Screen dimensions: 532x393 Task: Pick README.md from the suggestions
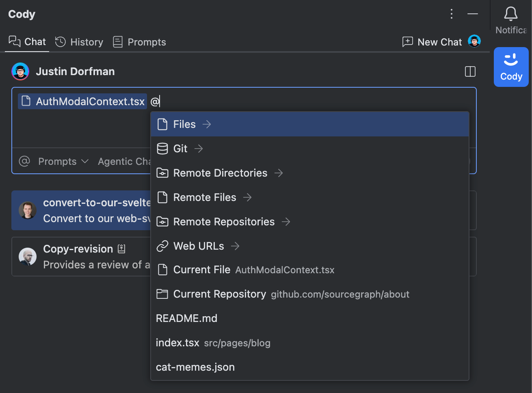click(310, 318)
